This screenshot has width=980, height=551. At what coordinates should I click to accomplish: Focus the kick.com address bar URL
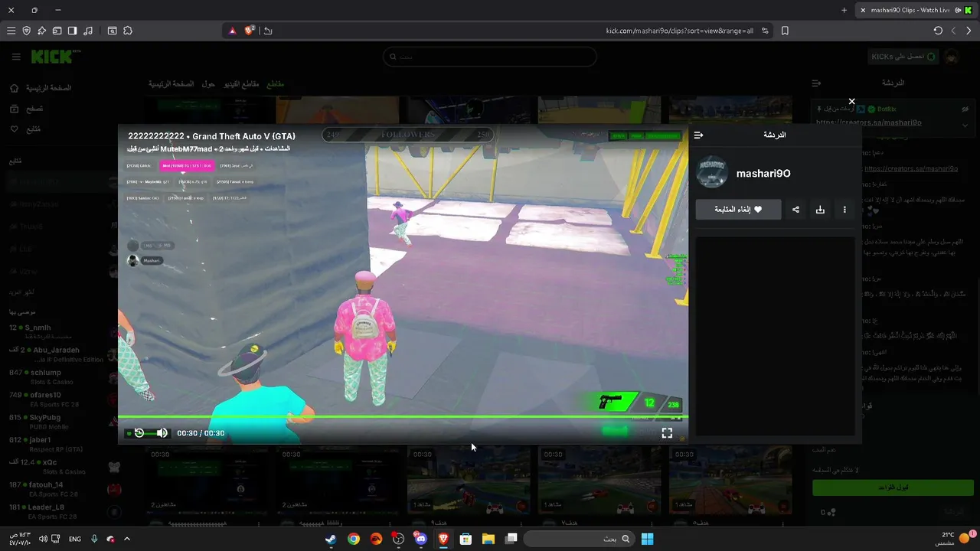(x=680, y=31)
